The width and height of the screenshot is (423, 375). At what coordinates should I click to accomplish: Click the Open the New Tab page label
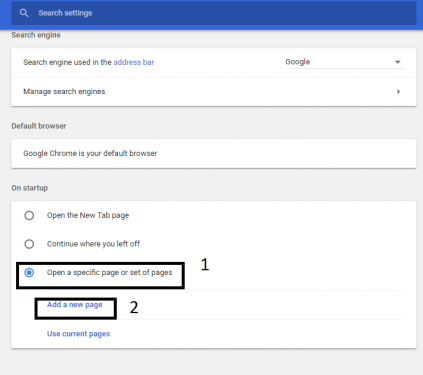(x=88, y=215)
